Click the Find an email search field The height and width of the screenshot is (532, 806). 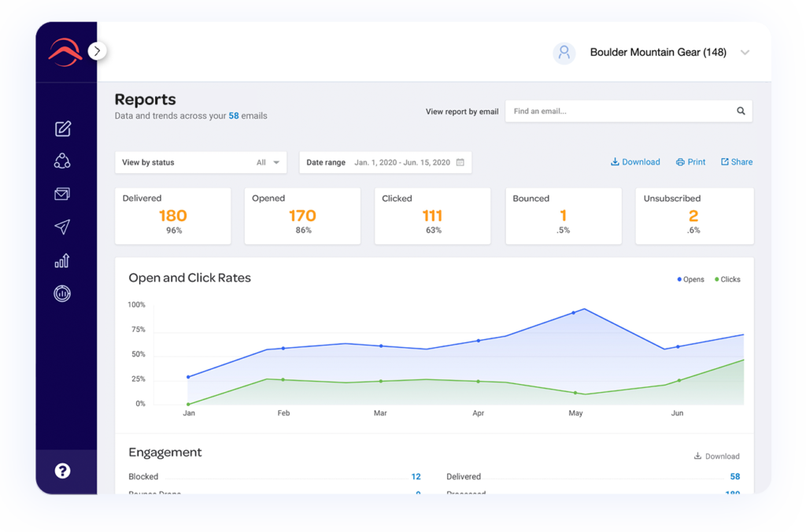(x=618, y=112)
